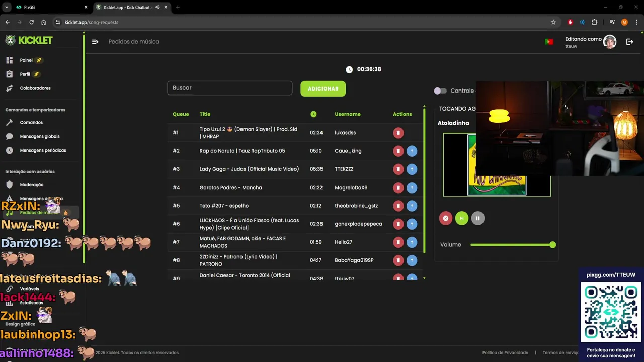Open the Portuguese flag language selector
This screenshot has height=362, width=644.
click(549, 42)
